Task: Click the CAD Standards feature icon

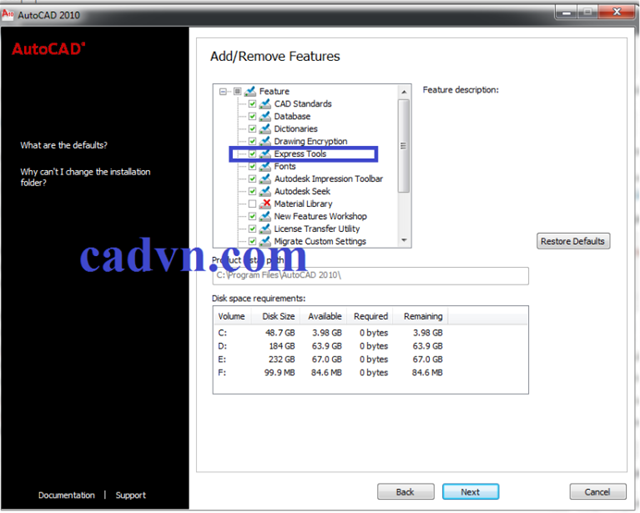Action: point(265,104)
